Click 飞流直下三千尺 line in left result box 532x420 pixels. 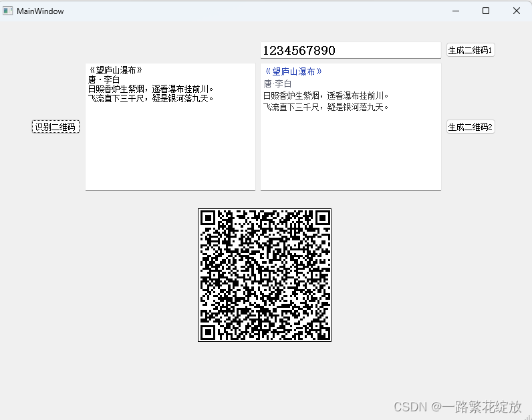150,99
